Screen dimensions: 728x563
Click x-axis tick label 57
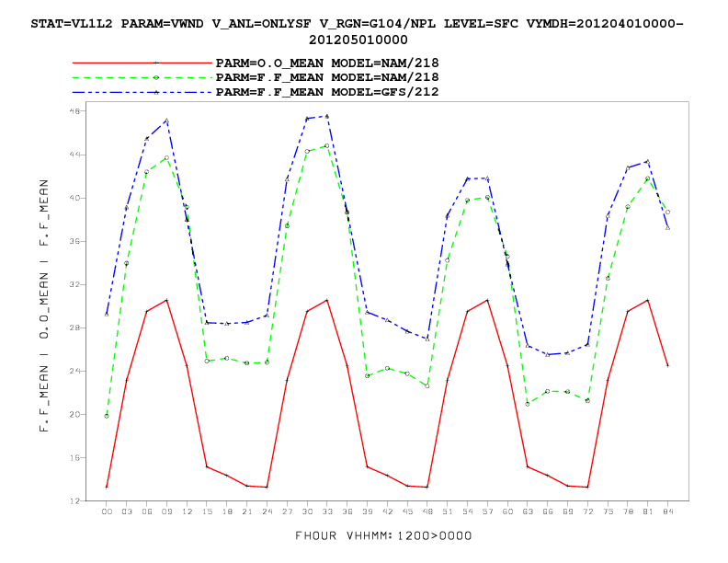pos(487,511)
